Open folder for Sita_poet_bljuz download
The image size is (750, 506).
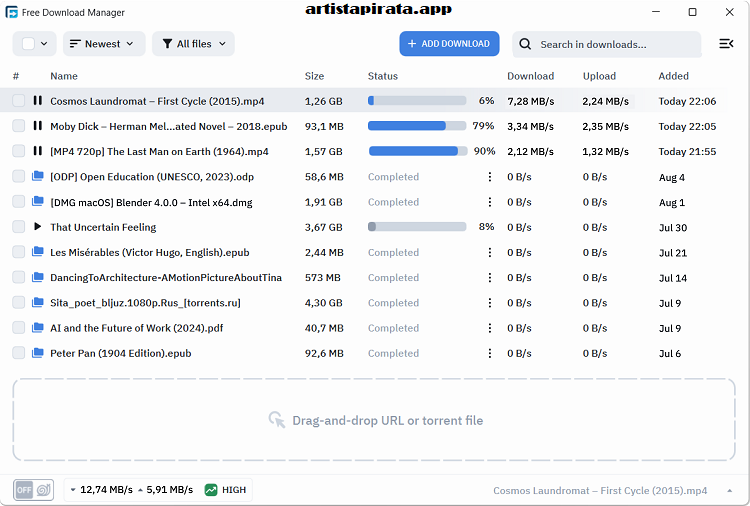click(38, 302)
